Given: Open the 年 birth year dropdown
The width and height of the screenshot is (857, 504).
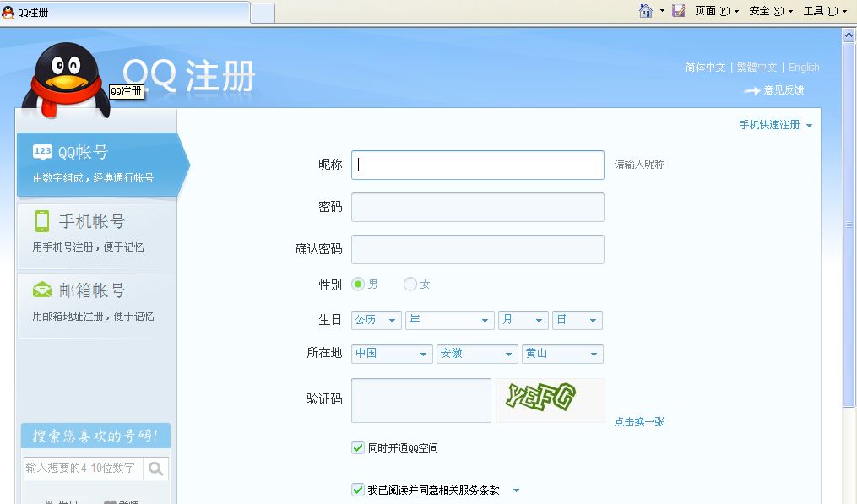Looking at the screenshot, I should pos(449,320).
